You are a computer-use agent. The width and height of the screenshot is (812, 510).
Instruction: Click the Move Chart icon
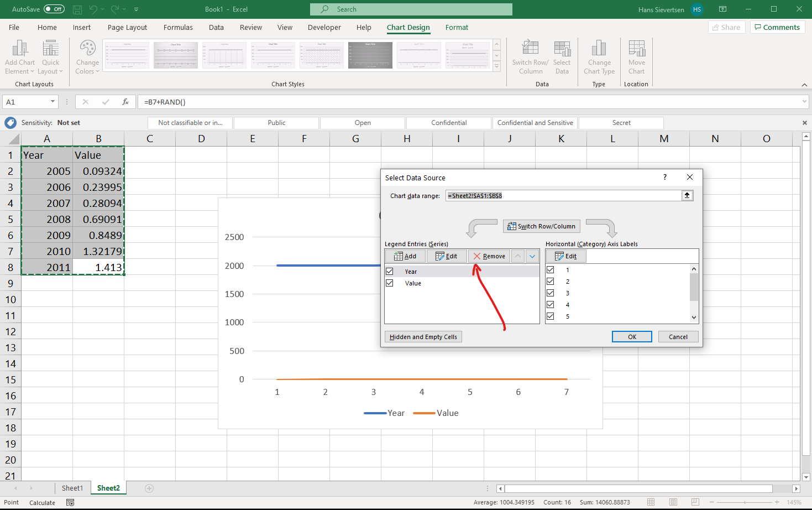pyautogui.click(x=637, y=48)
